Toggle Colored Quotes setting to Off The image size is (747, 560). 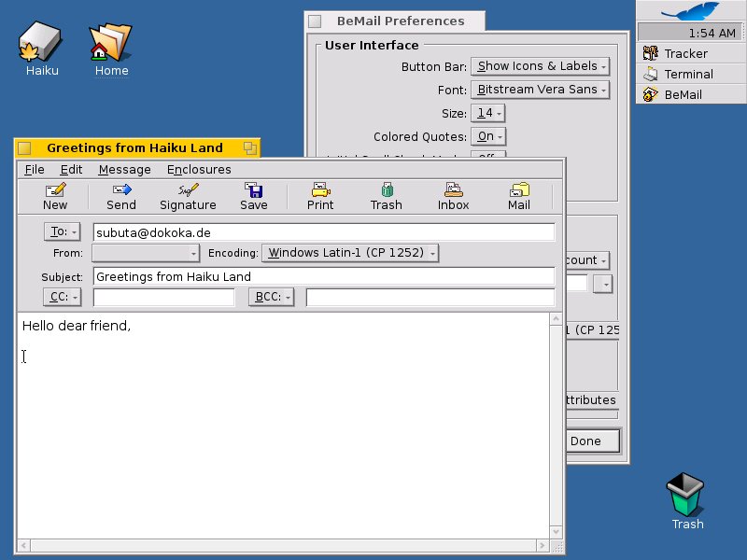click(486, 136)
